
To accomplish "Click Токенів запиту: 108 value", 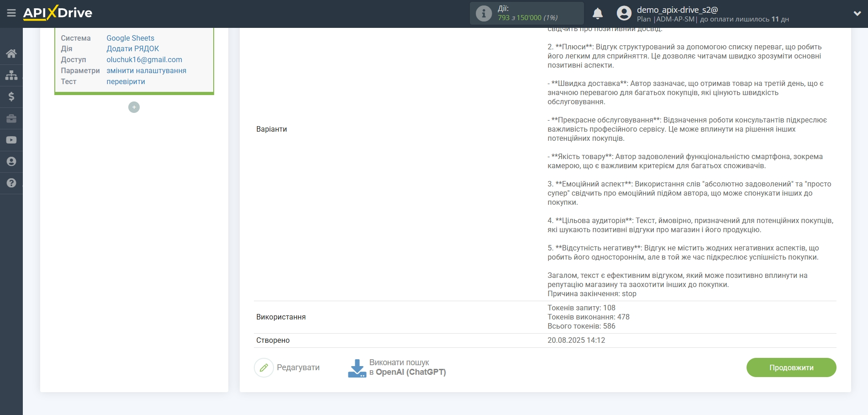I will coord(581,308).
